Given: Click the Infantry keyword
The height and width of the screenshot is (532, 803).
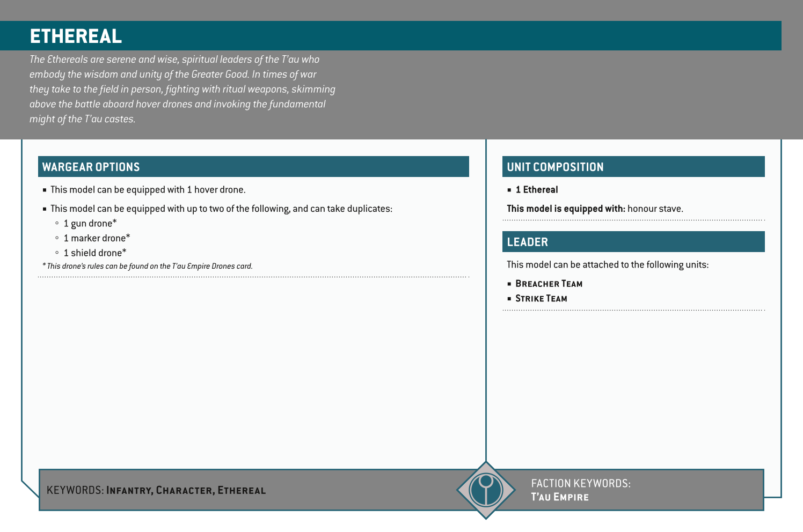Looking at the screenshot, I should (129, 490).
